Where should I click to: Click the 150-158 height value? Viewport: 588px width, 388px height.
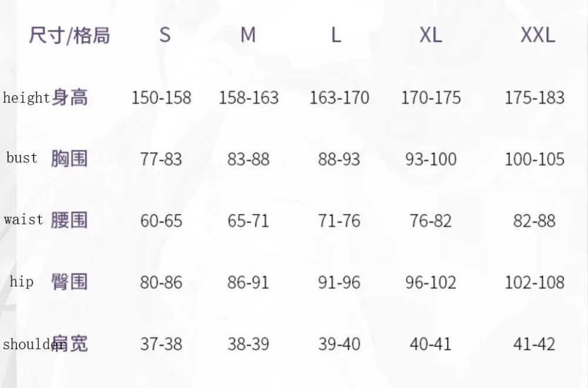coord(161,98)
